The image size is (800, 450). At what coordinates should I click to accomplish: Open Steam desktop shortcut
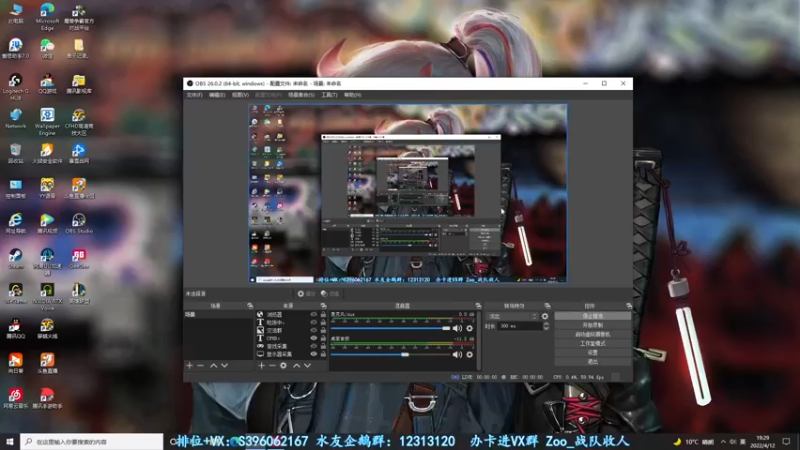15,259
